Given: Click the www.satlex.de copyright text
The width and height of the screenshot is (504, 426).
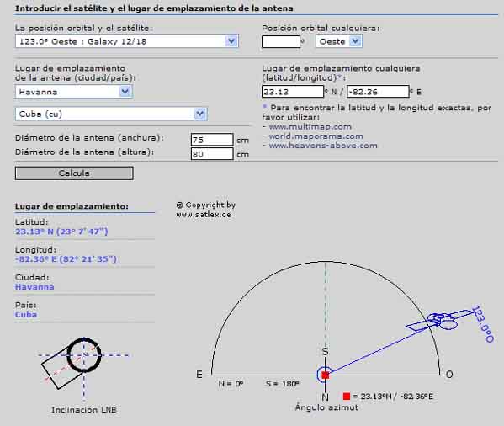Looking at the screenshot, I should click(x=204, y=214).
